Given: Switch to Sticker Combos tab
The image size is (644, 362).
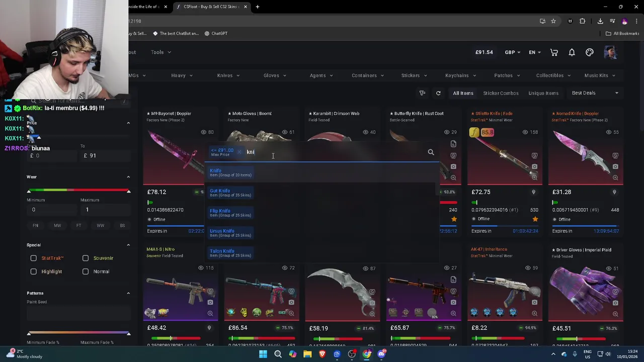Looking at the screenshot, I should coord(501,93).
